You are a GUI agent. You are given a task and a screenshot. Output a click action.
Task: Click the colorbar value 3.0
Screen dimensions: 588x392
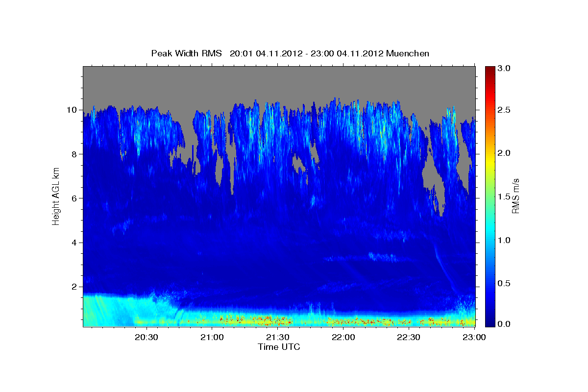pyautogui.click(x=504, y=68)
